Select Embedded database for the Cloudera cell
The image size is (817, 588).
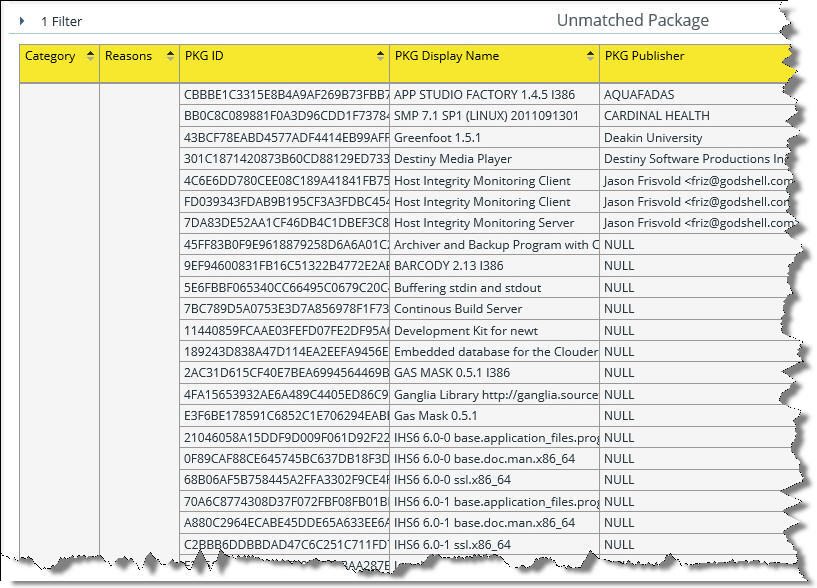pos(494,352)
